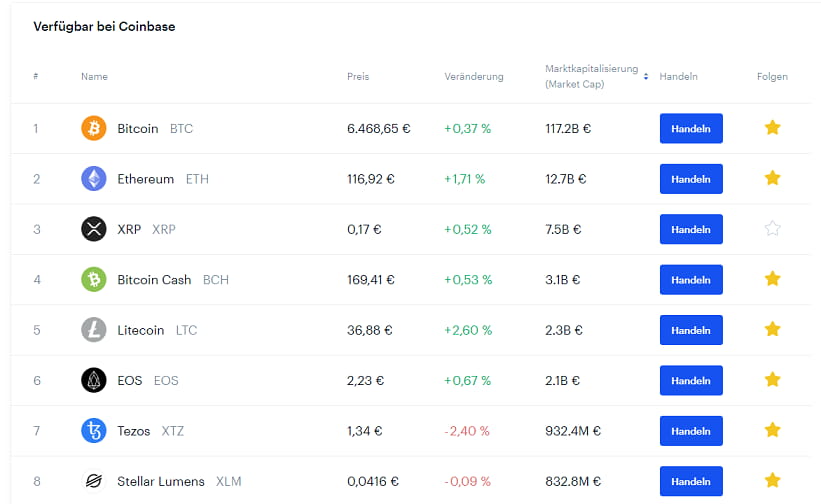
Task: Open the Stellar Lumens name link
Action: pyautogui.click(x=161, y=481)
